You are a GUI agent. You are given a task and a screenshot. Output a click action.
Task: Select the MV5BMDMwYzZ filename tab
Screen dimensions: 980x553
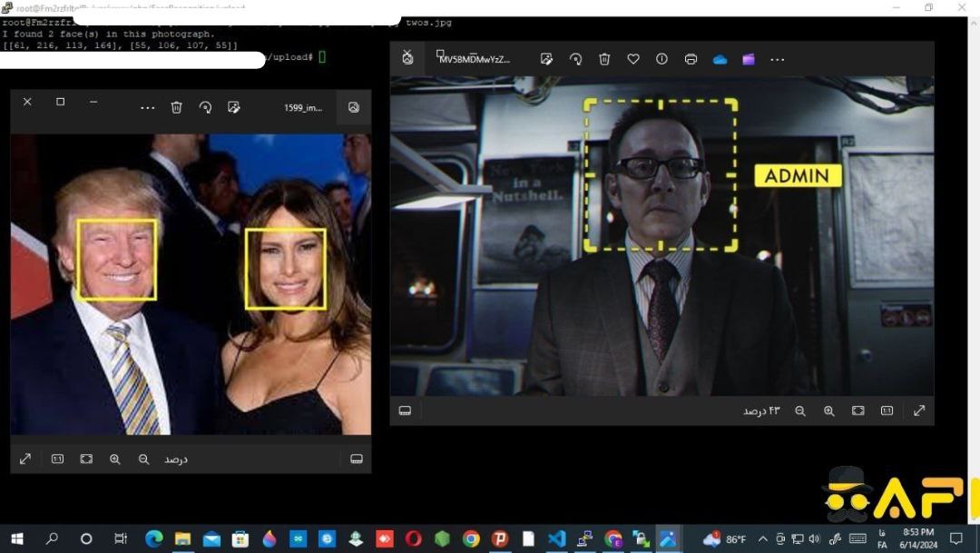coord(475,59)
